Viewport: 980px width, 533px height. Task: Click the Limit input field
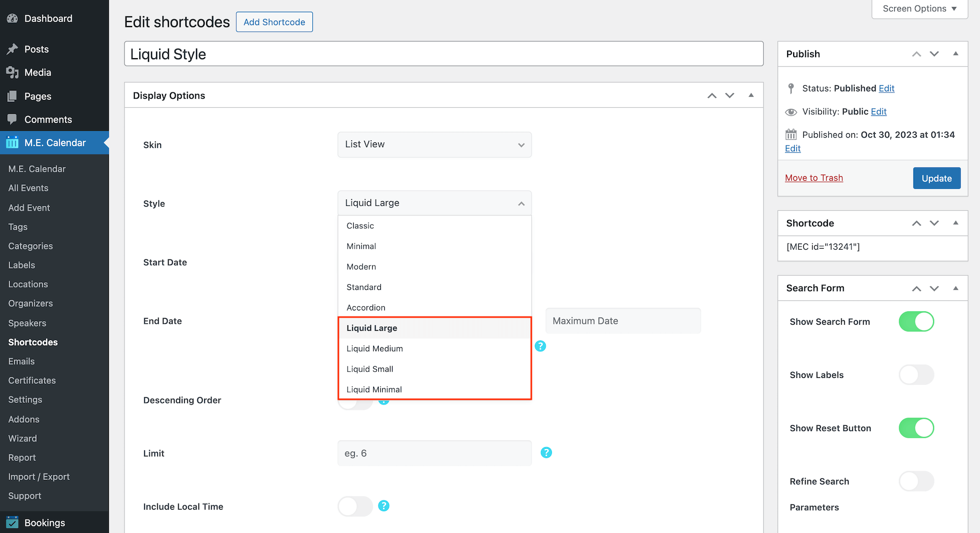434,453
